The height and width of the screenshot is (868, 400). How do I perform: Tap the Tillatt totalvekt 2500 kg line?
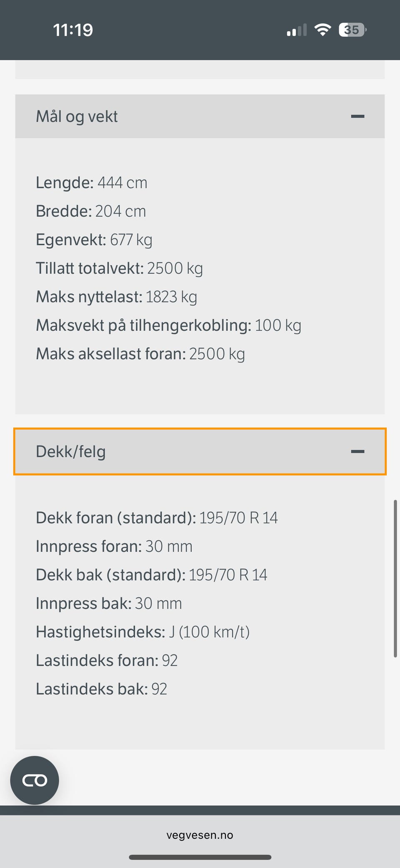click(119, 268)
